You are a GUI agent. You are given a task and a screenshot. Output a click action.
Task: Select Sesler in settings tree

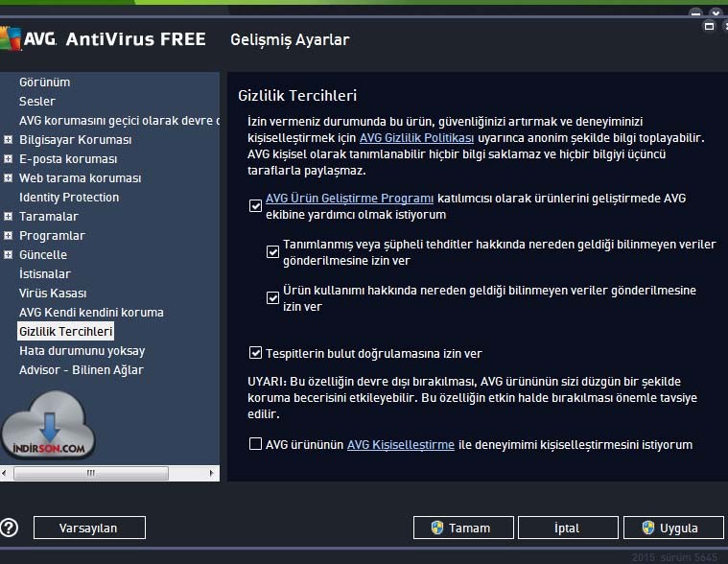[x=37, y=102]
